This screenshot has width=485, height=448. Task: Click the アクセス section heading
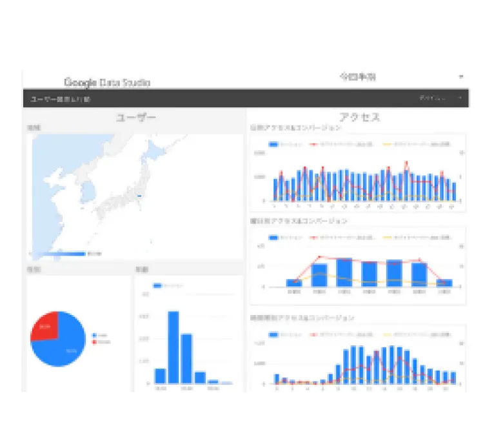point(359,117)
